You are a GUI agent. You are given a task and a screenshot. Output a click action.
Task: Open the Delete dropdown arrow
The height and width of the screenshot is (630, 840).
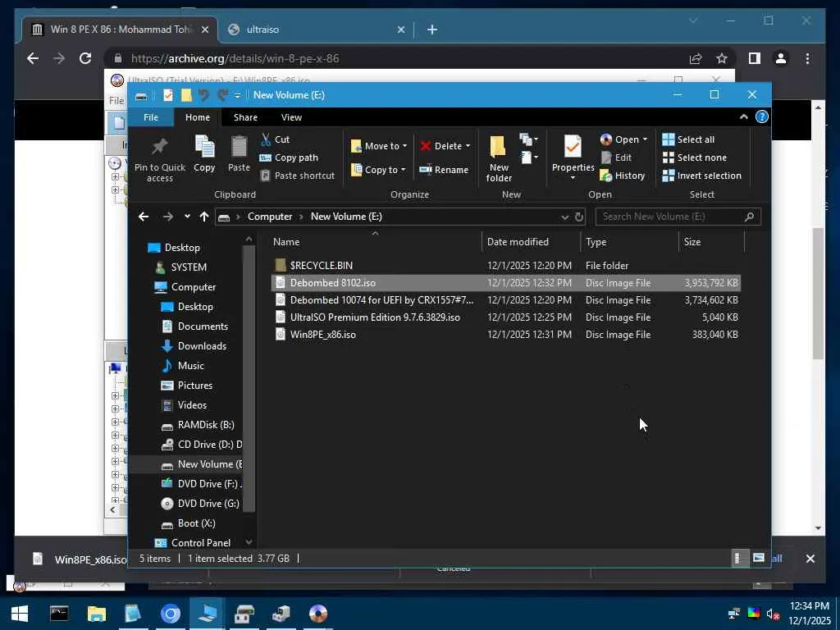coord(468,146)
